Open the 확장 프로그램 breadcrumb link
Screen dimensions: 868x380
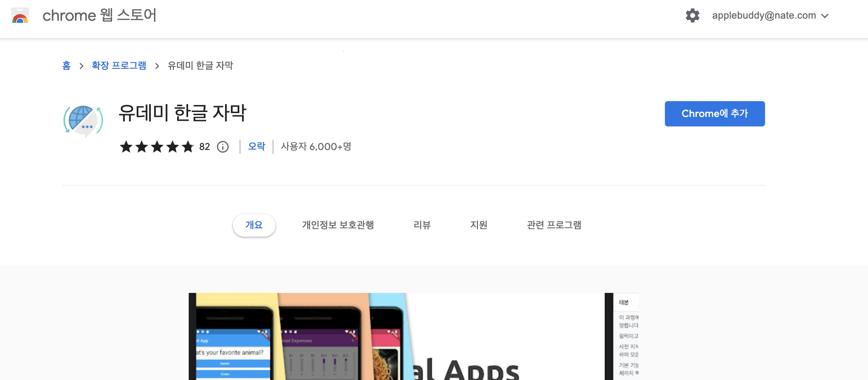coord(119,66)
